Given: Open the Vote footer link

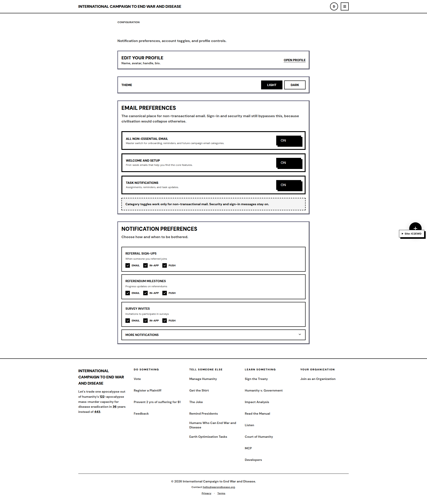Looking at the screenshot, I should [x=137, y=379].
